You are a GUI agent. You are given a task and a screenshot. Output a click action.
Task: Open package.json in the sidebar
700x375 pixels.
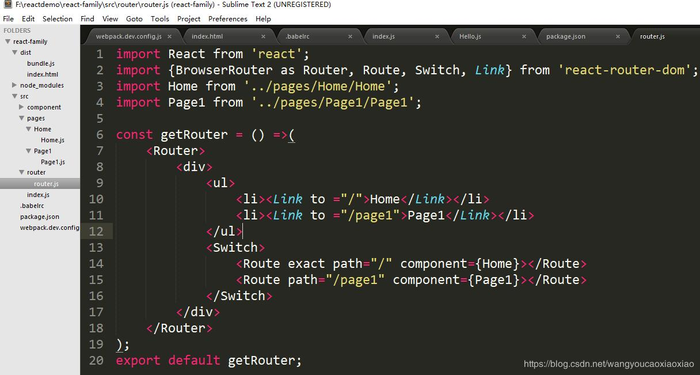click(x=39, y=217)
